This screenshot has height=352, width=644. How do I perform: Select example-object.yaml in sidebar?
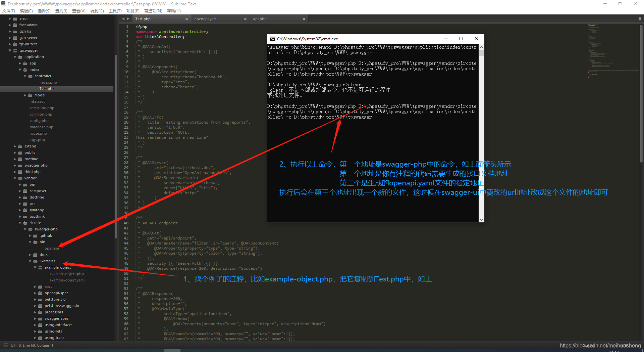[x=67, y=280]
